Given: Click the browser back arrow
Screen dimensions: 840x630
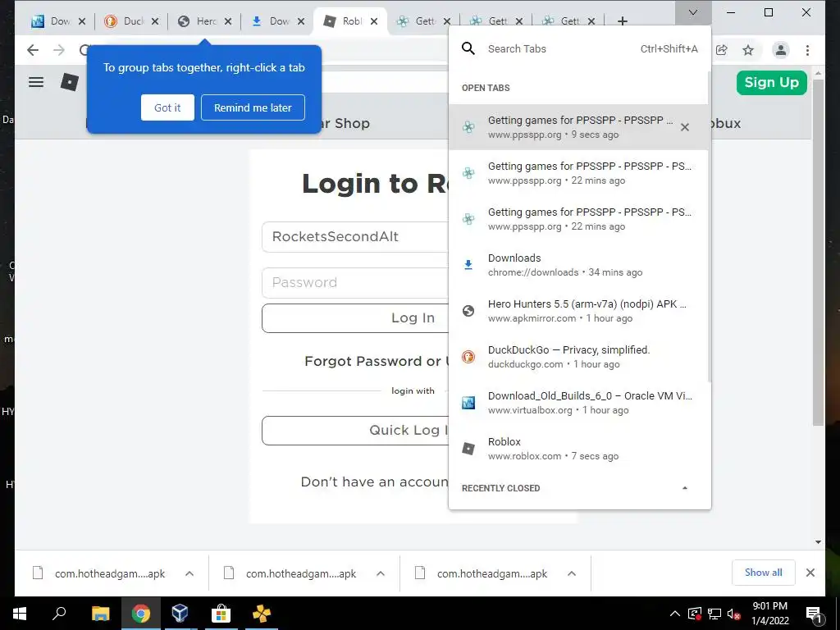Looking at the screenshot, I should 33,50.
